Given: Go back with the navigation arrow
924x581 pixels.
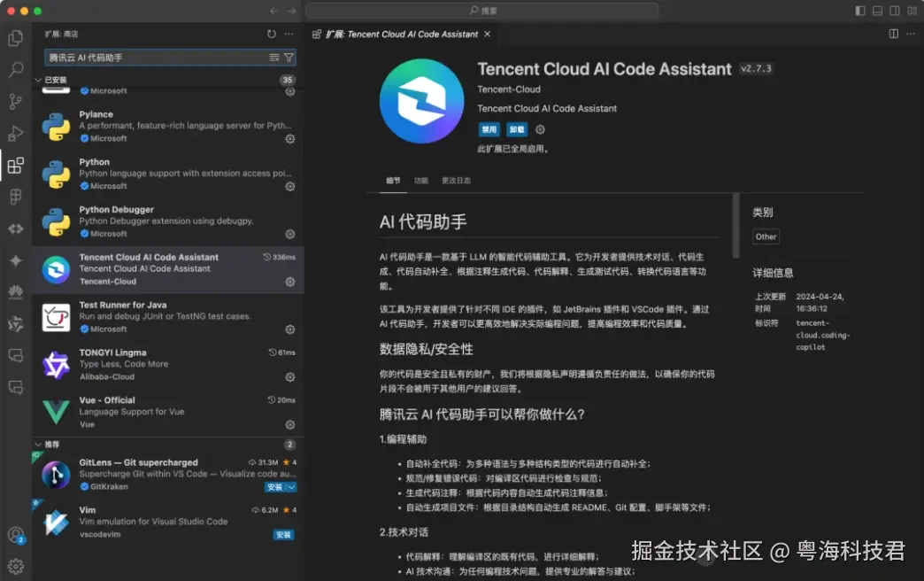Looking at the screenshot, I should pos(274,11).
